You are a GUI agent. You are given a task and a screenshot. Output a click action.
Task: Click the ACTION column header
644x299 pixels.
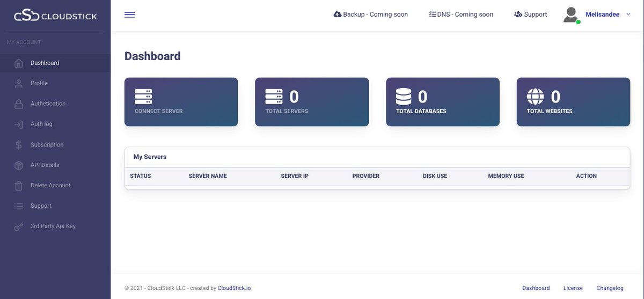tap(587, 176)
